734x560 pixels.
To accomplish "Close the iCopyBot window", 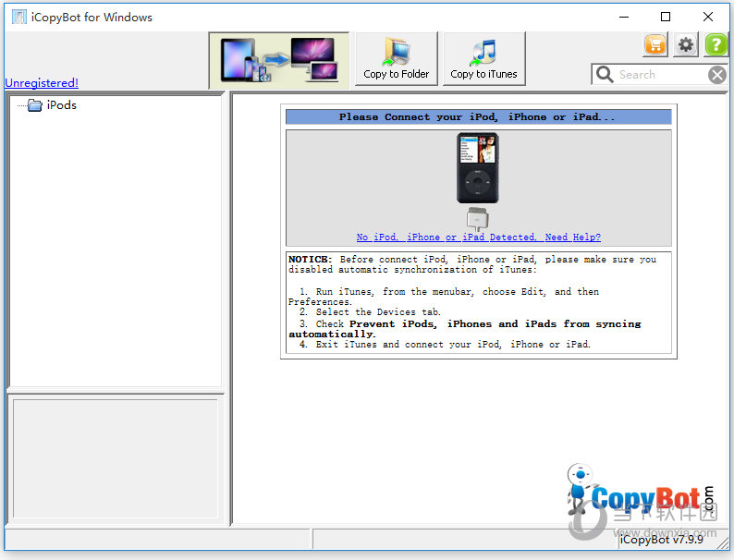I will coord(708,18).
